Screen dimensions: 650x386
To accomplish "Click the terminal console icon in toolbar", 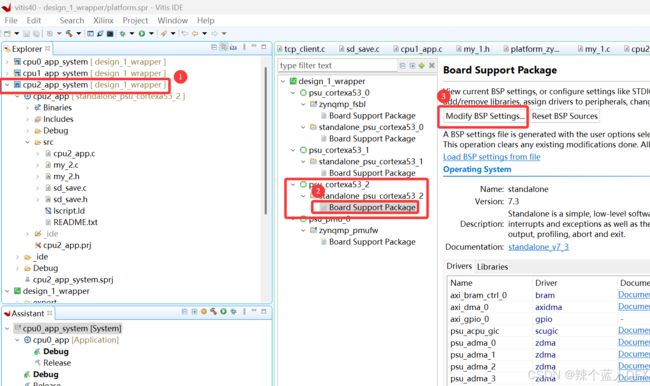I will (110, 34).
